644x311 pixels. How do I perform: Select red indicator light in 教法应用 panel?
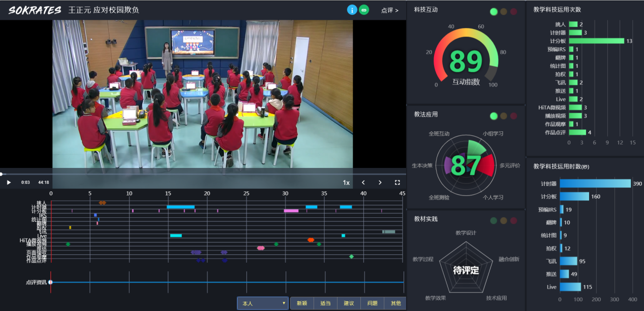[513, 116]
